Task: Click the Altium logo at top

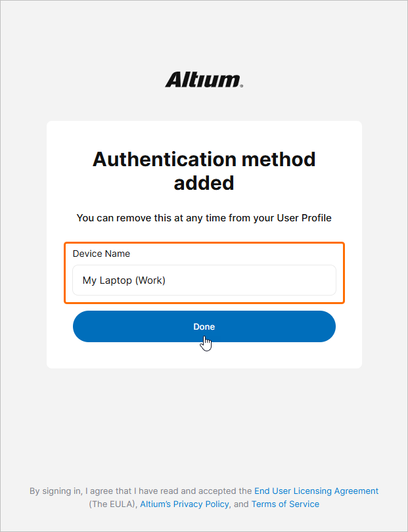Action: 204,79
